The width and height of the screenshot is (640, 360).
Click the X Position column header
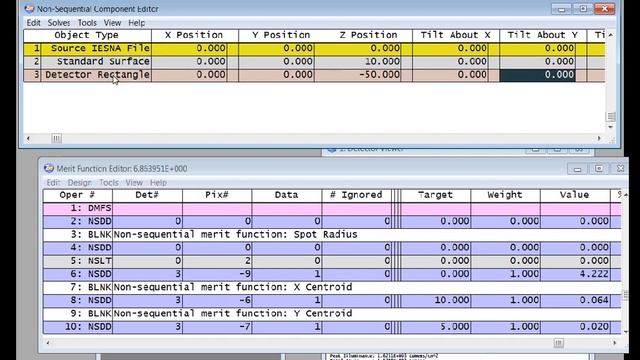pos(194,35)
